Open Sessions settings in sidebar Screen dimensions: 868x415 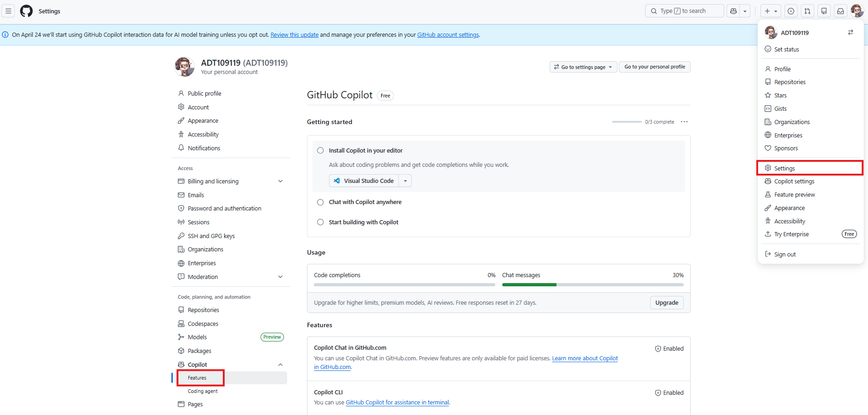point(231,222)
